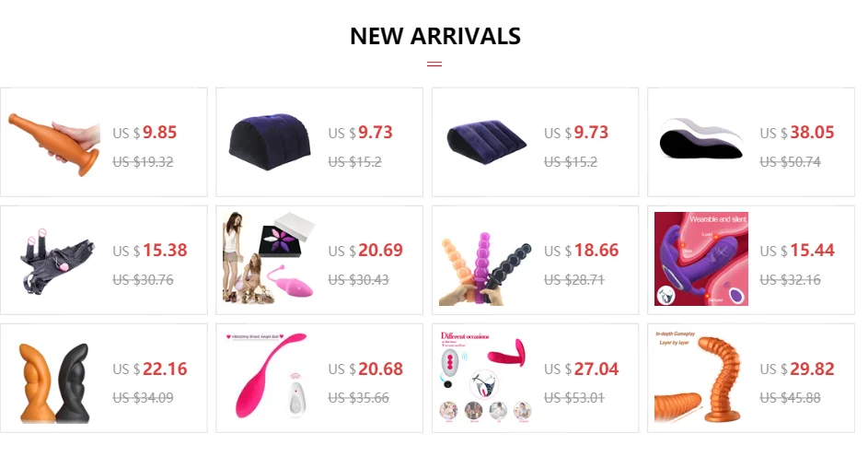Screen dimensions: 868x457
Task: Click the US $20.68 price link
Action: tap(365, 369)
